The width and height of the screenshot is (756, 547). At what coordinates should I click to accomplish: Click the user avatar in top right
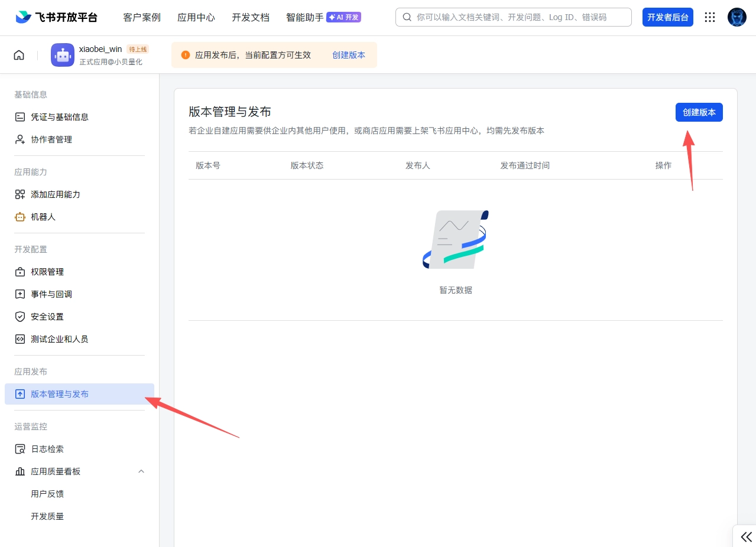pos(736,17)
